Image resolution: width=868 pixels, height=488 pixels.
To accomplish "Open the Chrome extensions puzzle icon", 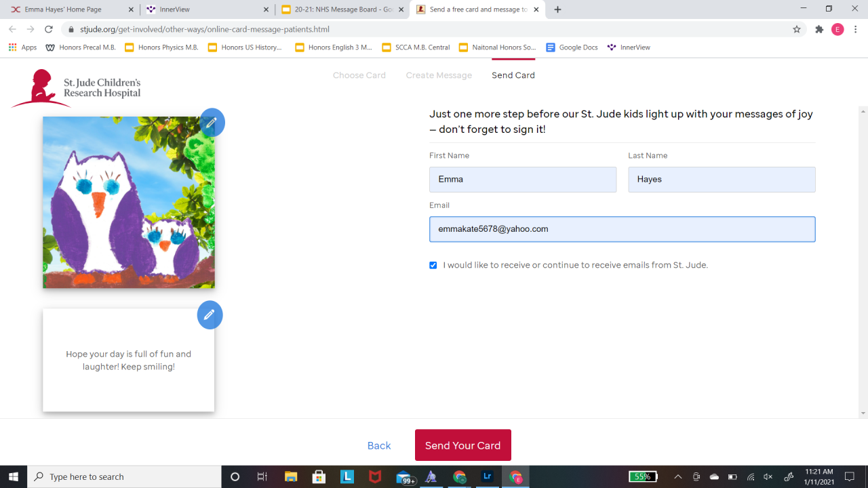I will click(819, 29).
